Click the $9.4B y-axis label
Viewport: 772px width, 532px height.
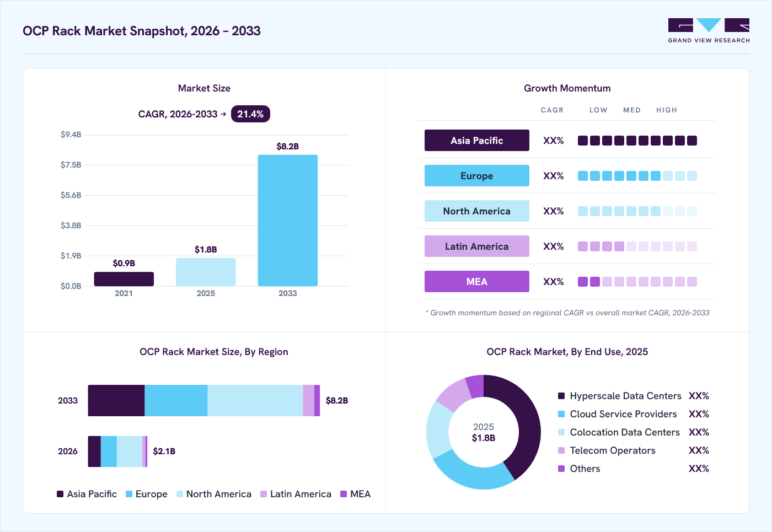tap(71, 135)
